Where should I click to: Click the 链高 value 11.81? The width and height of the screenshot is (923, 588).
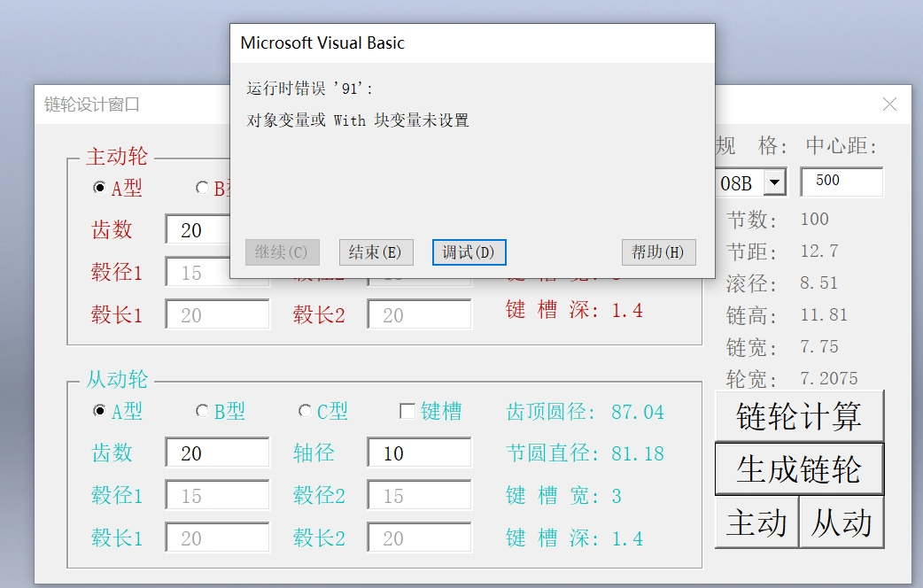click(824, 315)
